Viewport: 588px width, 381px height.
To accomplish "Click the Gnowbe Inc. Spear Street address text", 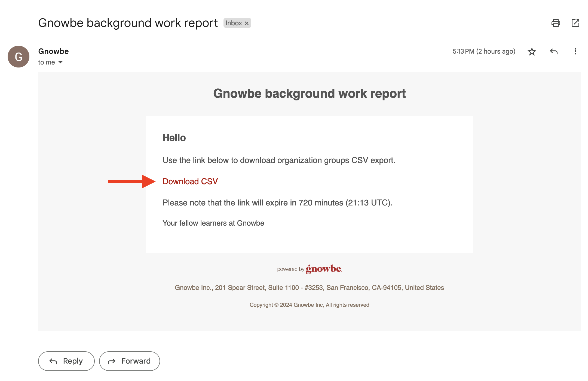I will point(309,288).
